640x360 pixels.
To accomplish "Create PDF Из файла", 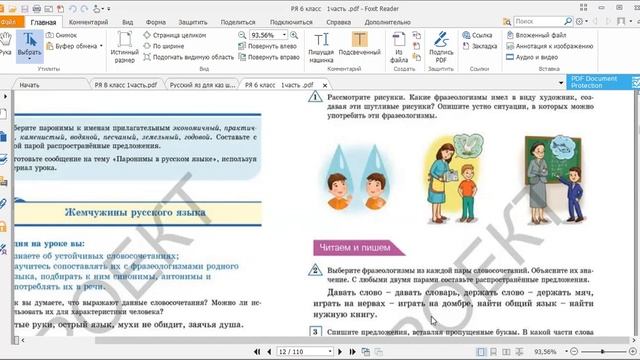I will pos(399,47).
